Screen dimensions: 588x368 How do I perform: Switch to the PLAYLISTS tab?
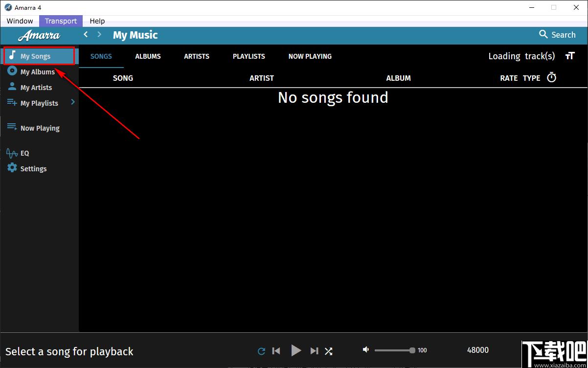(x=249, y=56)
